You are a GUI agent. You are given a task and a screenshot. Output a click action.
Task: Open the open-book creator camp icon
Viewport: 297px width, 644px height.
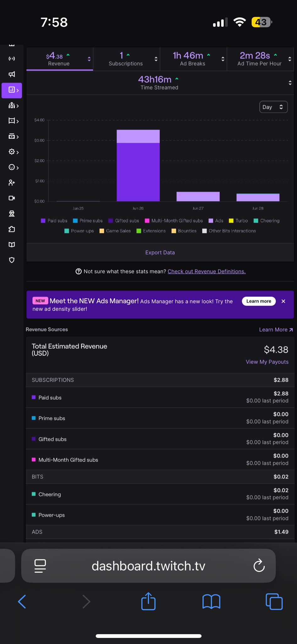pyautogui.click(x=12, y=245)
